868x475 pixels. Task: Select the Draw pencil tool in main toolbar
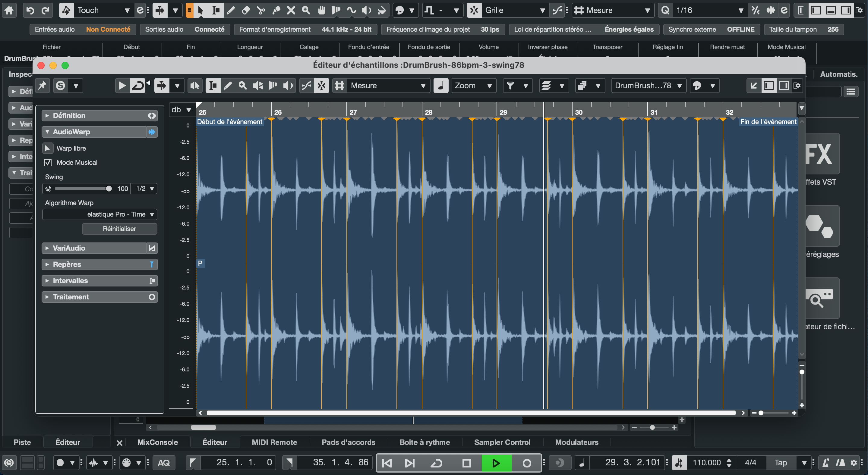click(230, 10)
